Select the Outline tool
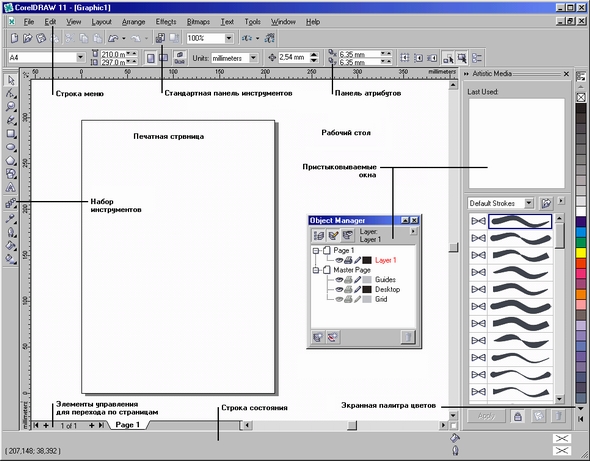This screenshot has width=590, height=461. (11, 232)
